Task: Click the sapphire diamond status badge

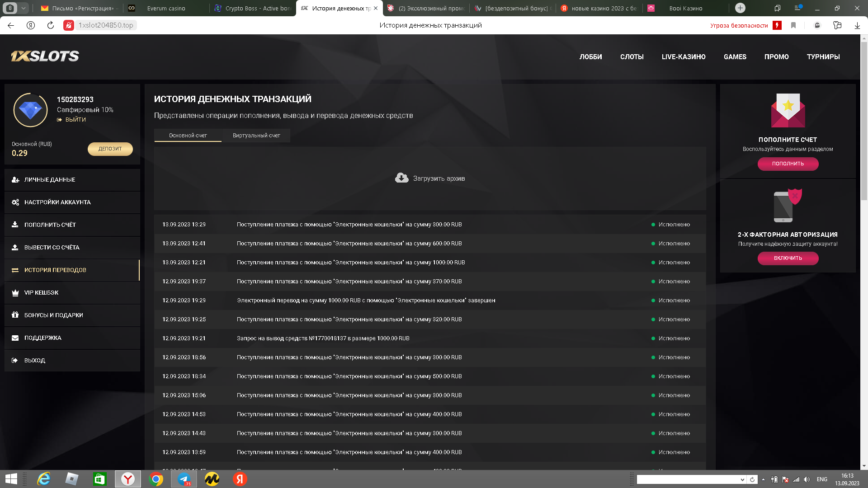Action: pyautogui.click(x=30, y=110)
